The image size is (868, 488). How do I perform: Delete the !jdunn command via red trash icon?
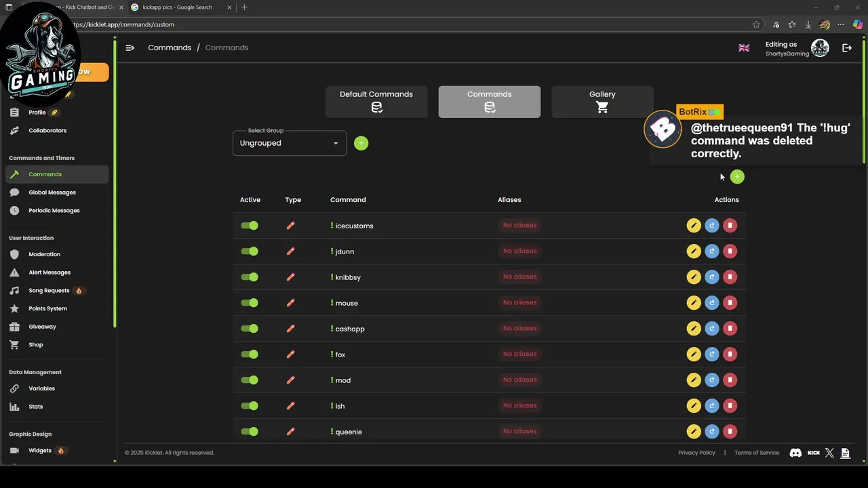coord(730,251)
